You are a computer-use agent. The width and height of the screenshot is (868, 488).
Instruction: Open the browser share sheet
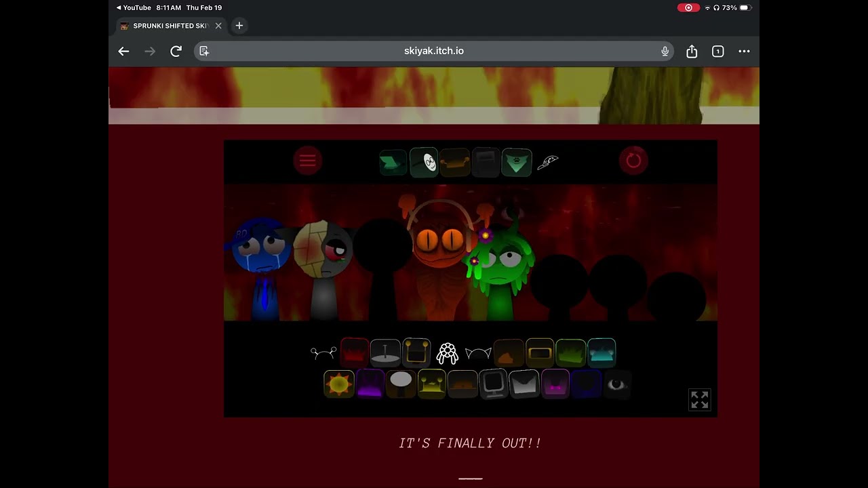(x=692, y=51)
